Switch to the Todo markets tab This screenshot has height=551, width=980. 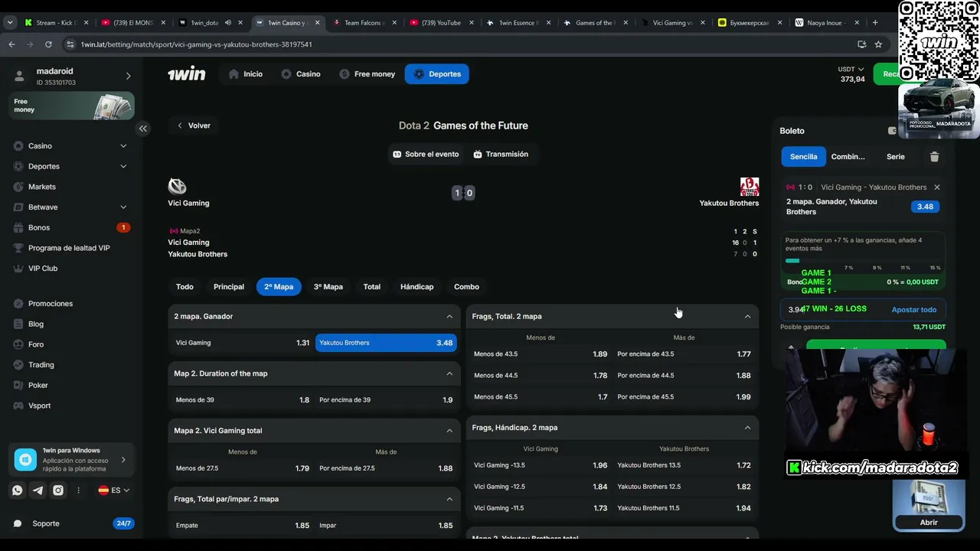coord(185,287)
